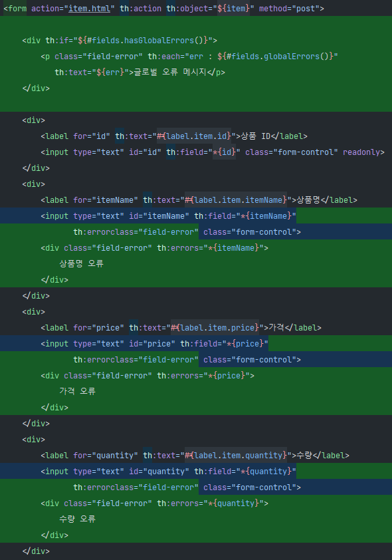The width and height of the screenshot is (392, 560).
Task: Click the ${#fields.hasGlobalErrors()} expression
Action: pos(143,41)
